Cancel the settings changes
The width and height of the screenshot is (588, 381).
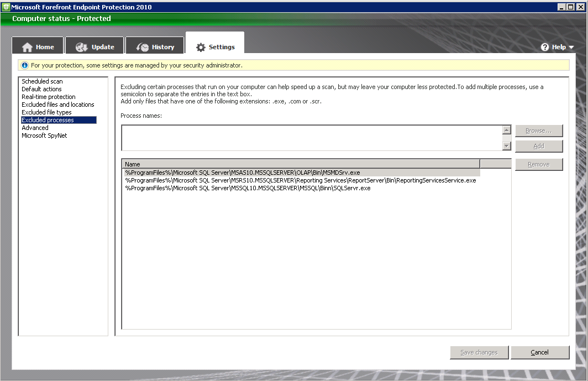pos(540,352)
